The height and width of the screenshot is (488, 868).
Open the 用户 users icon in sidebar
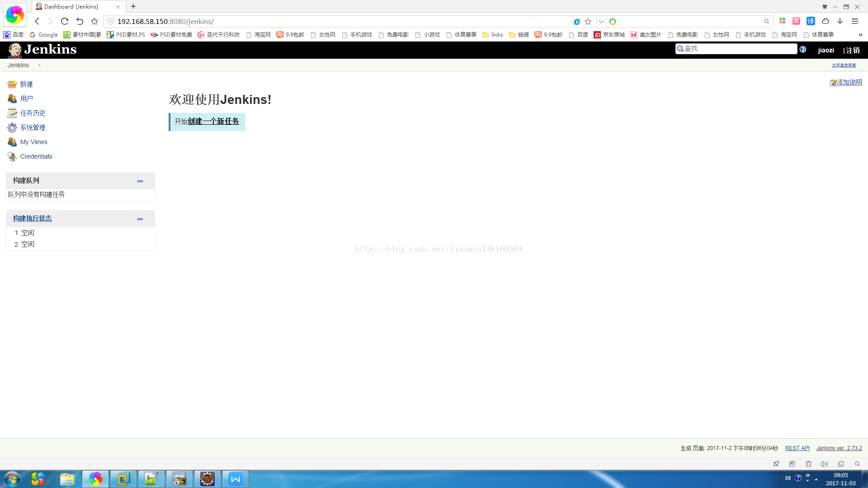point(12,99)
